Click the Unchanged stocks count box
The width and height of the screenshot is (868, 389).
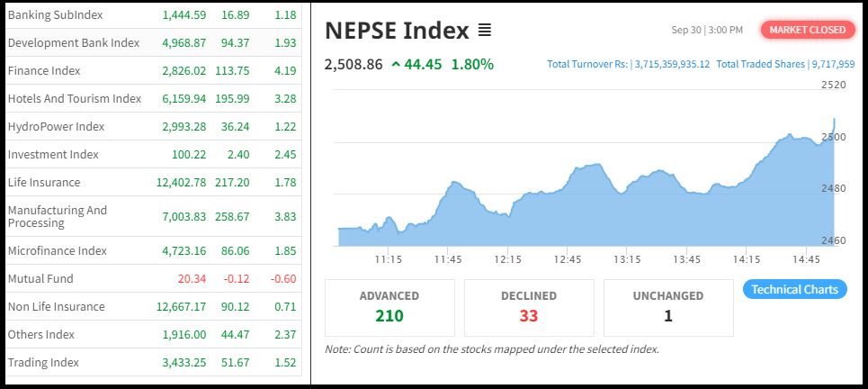pos(668,307)
